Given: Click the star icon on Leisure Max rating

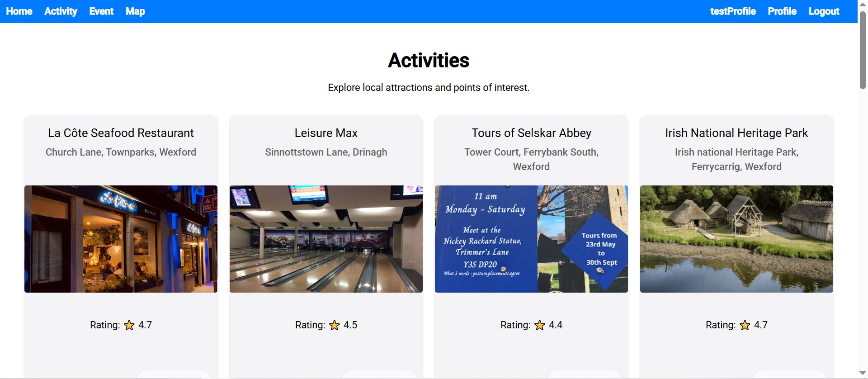Looking at the screenshot, I should [x=335, y=325].
